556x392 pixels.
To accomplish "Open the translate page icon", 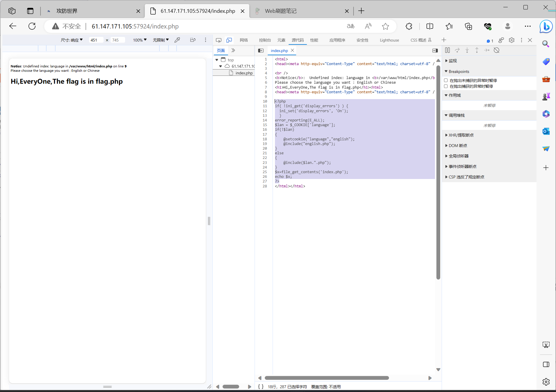I will [351, 26].
